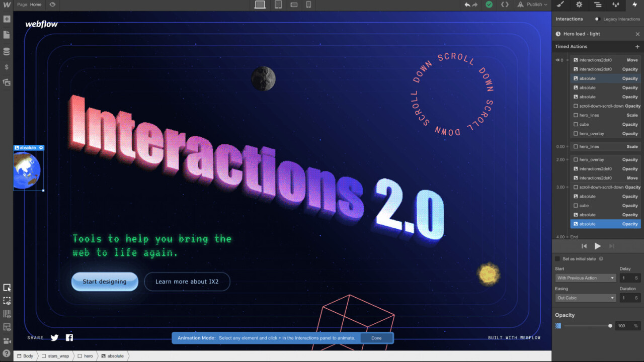The width and height of the screenshot is (644, 362).
Task: Select highlighted absolute Opacity action
Action: (606, 224)
